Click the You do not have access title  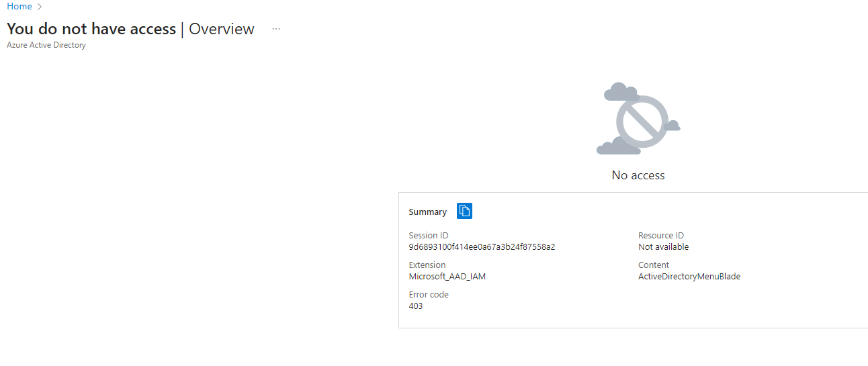click(91, 29)
